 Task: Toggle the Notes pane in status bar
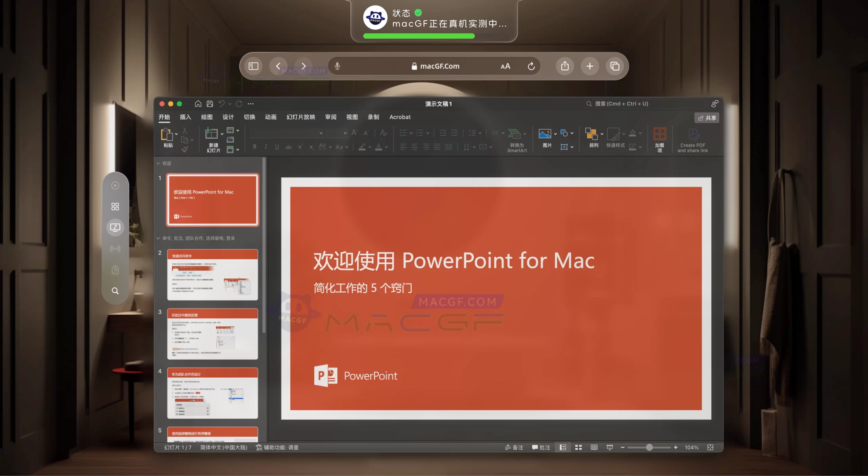[514, 448]
